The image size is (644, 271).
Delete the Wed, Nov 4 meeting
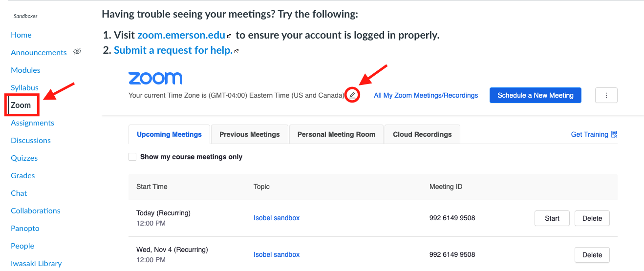pos(592,254)
